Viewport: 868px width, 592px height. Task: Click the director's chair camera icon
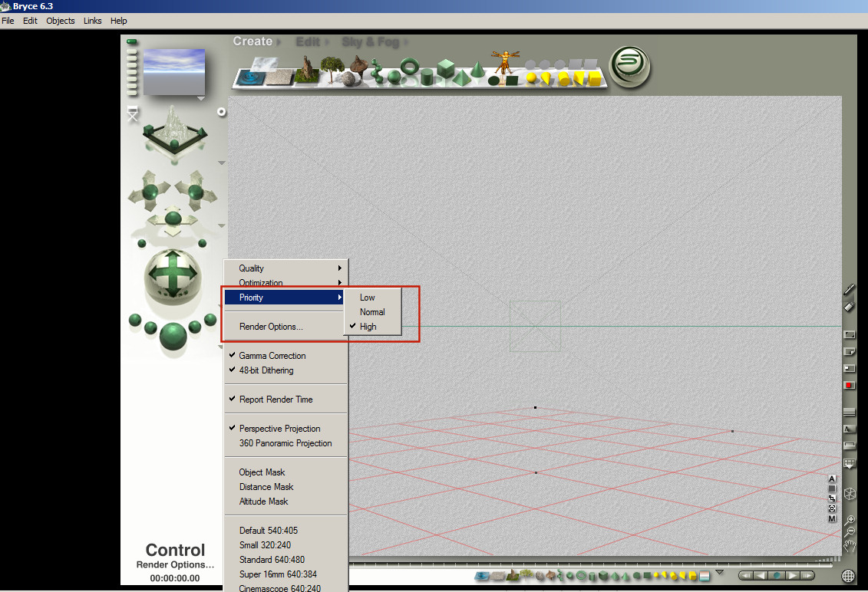(x=133, y=114)
